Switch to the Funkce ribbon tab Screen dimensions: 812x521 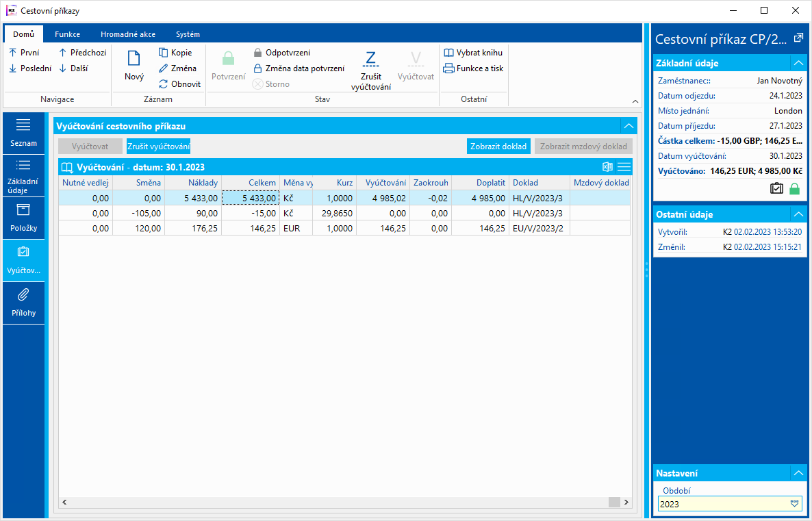click(x=67, y=34)
